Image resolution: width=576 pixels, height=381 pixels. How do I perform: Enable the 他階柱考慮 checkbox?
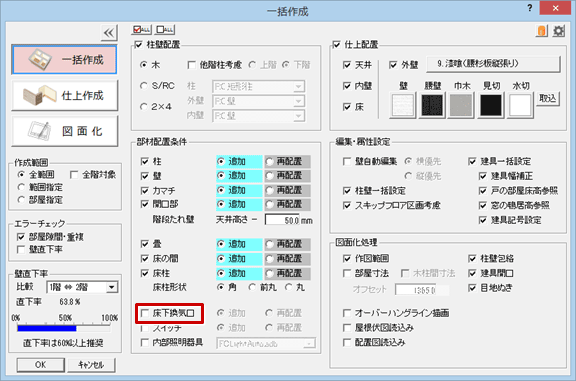191,65
